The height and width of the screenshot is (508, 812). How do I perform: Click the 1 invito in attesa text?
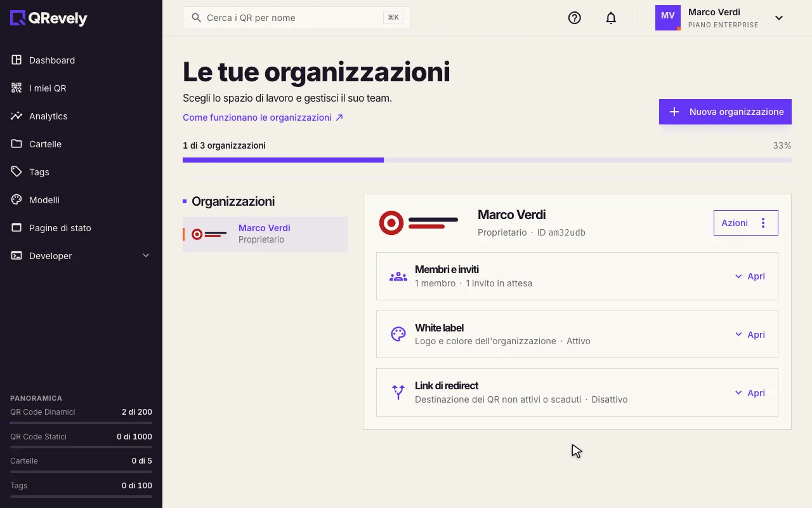coord(499,283)
